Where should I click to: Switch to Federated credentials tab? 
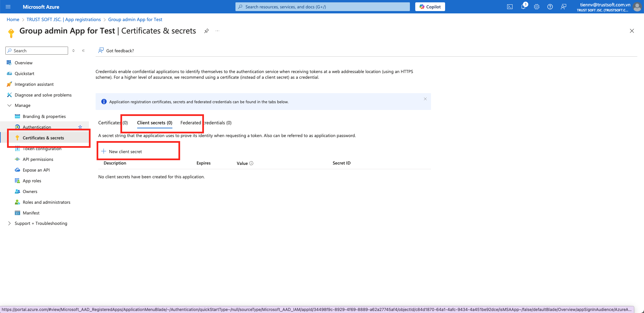(206, 123)
